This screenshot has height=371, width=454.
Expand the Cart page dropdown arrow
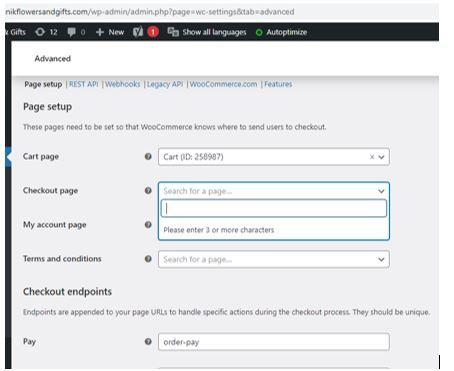pyautogui.click(x=381, y=157)
